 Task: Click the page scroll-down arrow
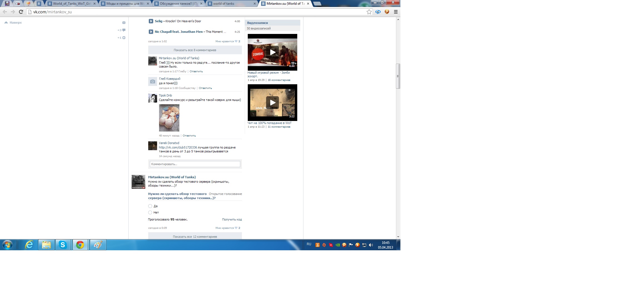pos(398,237)
